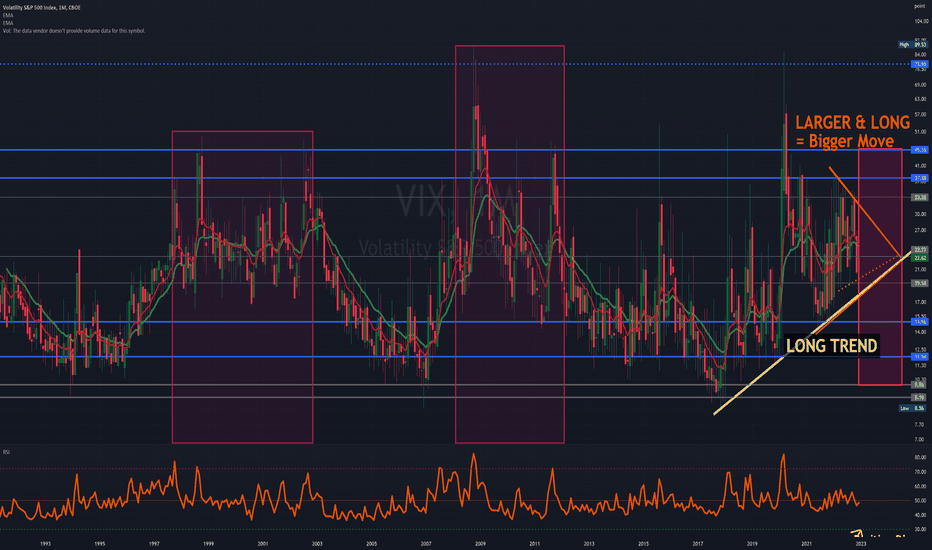Select the first EMA indicator label

pos(8,15)
